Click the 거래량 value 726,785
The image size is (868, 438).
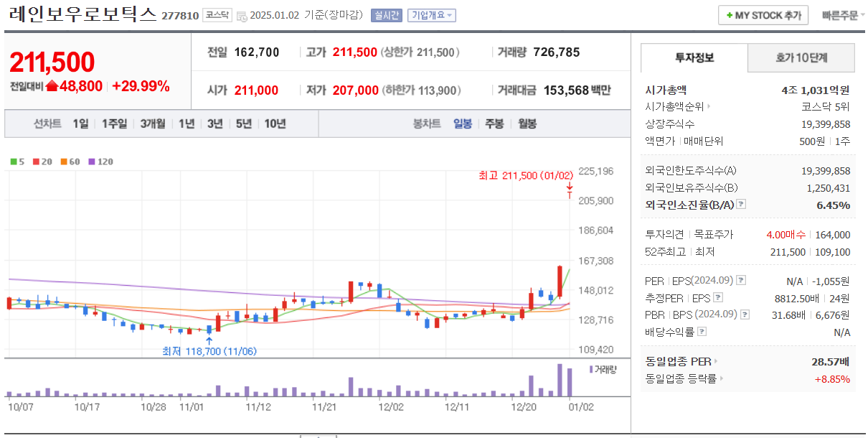click(x=557, y=52)
